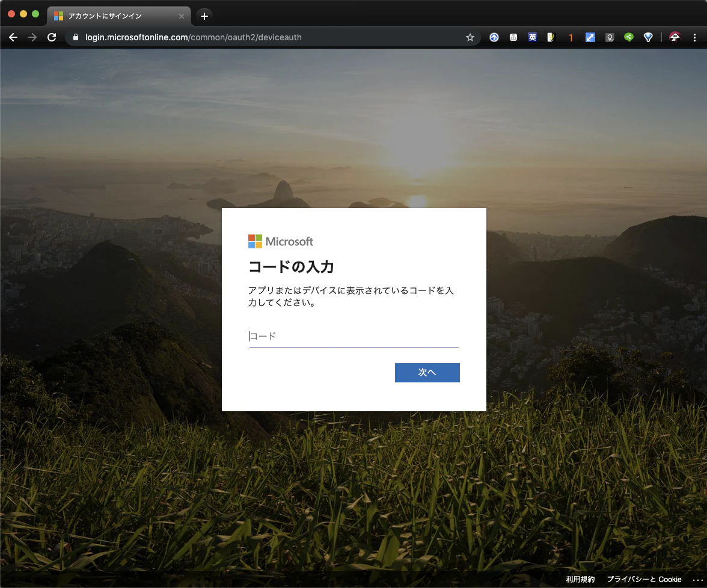Screen dimensions: 707x588
Task: Open the OneTab extension showing orange 1
Action: tap(571, 37)
